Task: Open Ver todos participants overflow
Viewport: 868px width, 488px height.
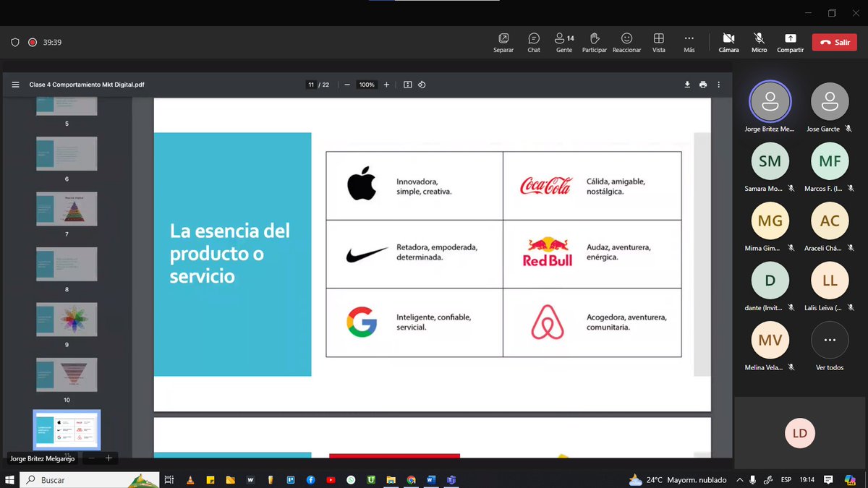Action: click(x=830, y=341)
